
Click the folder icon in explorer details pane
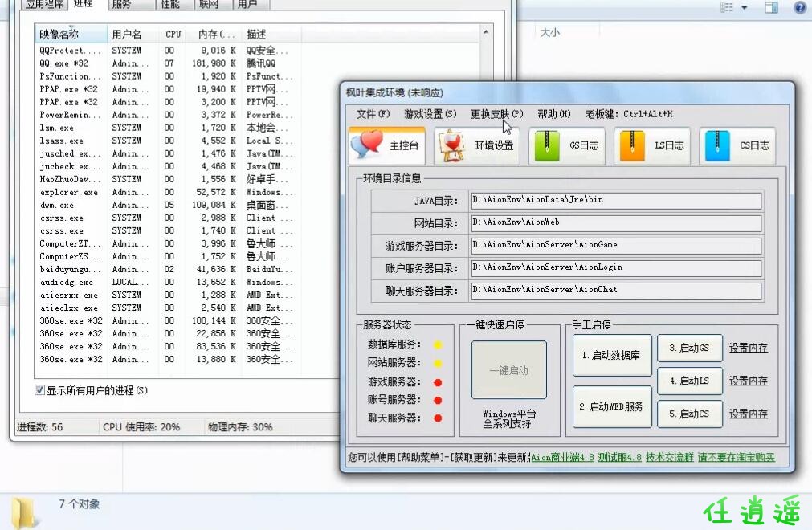tap(24, 513)
